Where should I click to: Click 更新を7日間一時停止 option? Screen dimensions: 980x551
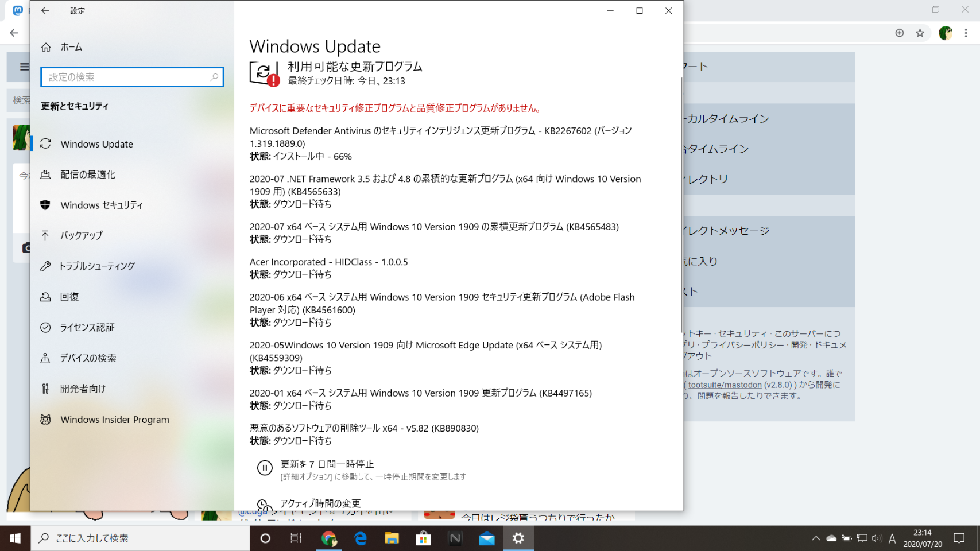(327, 464)
